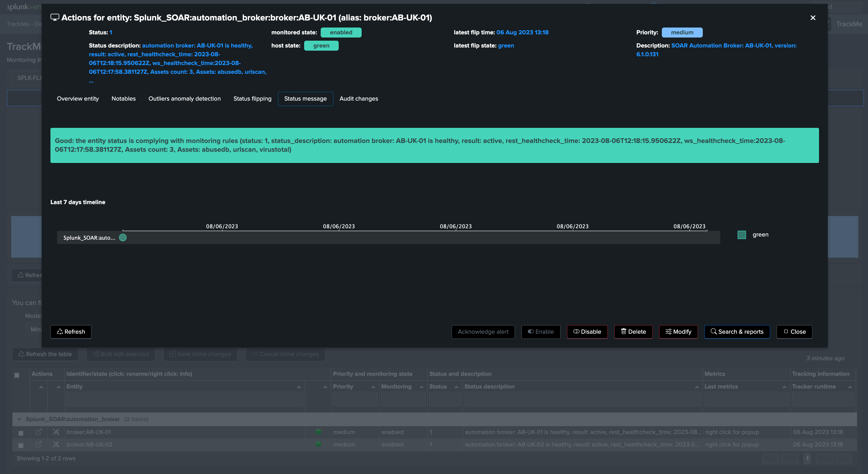This screenshot has height=474, width=868.
Task: Open the Overview entity tab
Action: coord(78,99)
